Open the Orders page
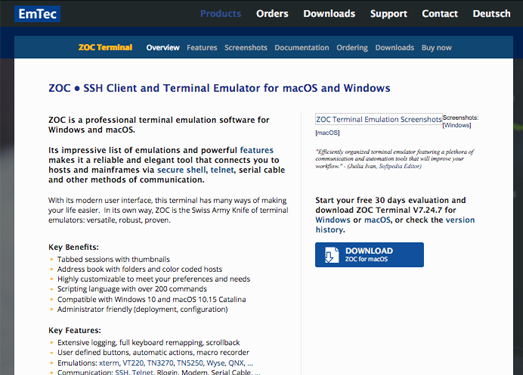Viewport: 523px width, 375px height. pos(272,14)
